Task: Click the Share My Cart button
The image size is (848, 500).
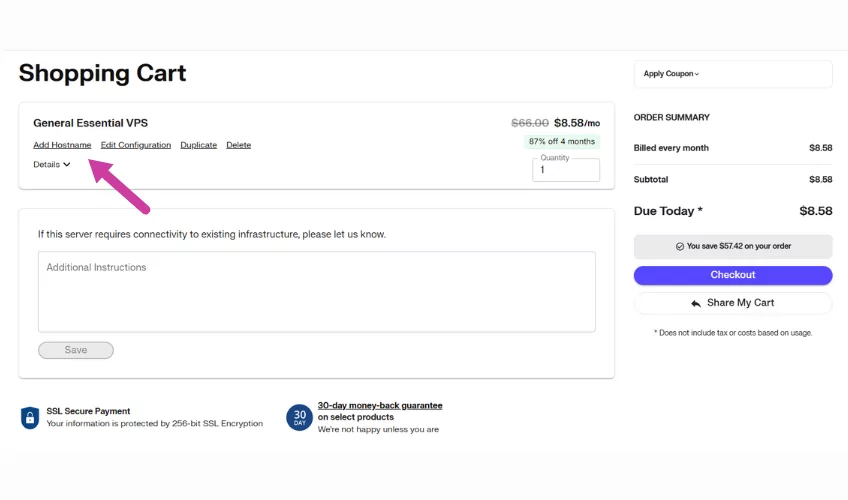Action: 733,303
